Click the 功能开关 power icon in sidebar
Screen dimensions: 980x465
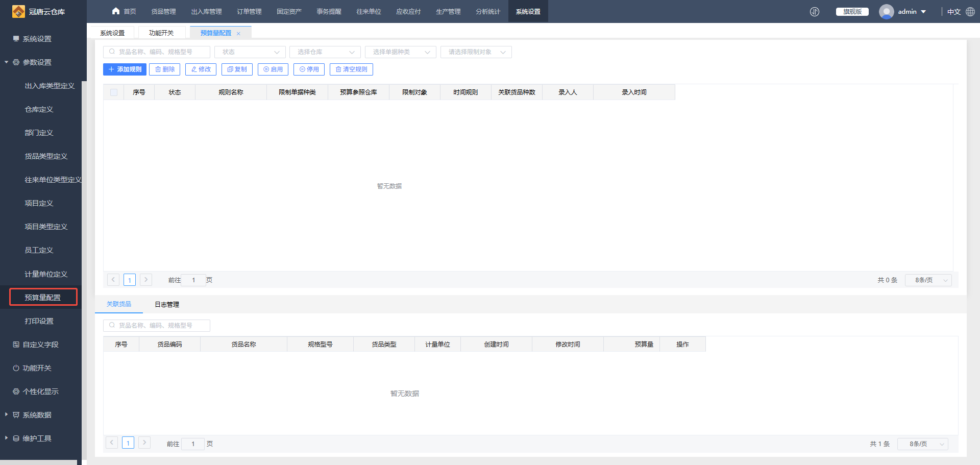(16, 368)
